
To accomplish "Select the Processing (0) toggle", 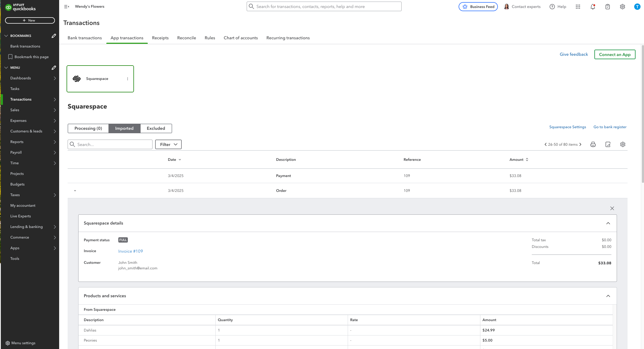I will pyautogui.click(x=88, y=128).
